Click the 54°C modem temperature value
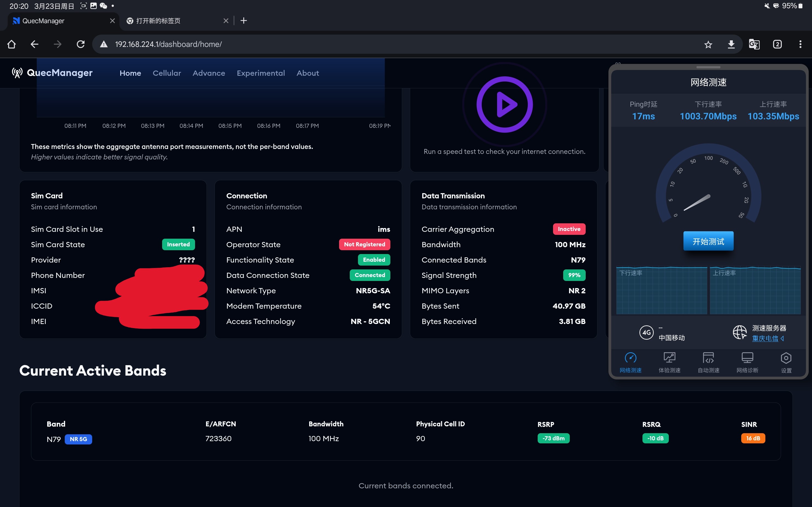The width and height of the screenshot is (812, 507). [x=381, y=306]
